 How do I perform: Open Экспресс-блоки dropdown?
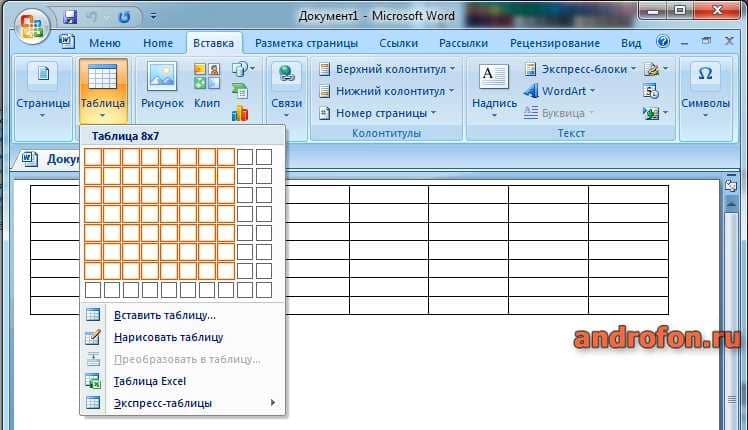tap(580, 69)
